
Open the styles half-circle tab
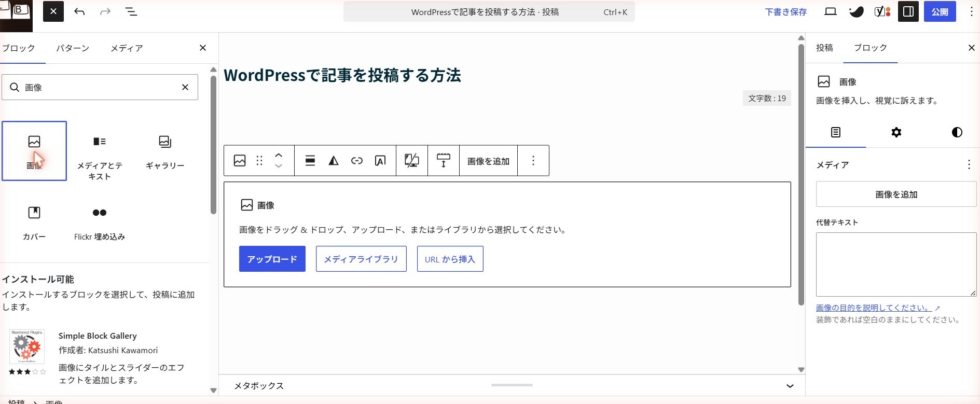tap(957, 132)
